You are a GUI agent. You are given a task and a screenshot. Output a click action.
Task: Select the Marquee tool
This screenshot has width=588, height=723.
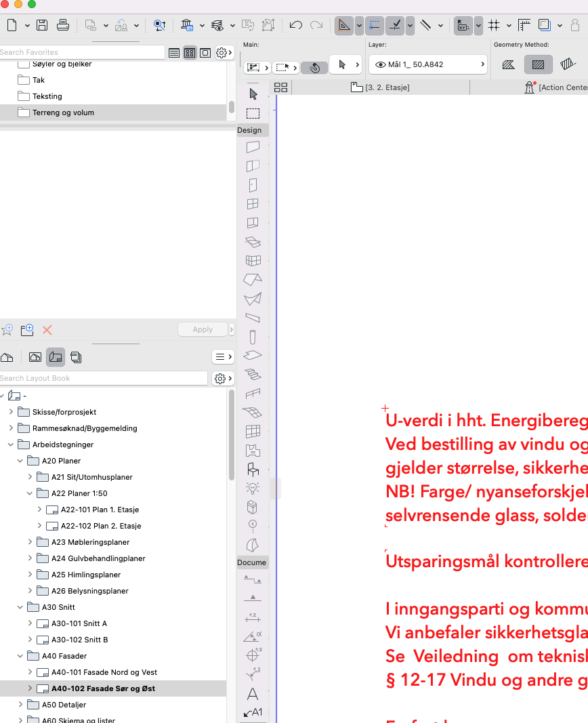[x=253, y=113]
